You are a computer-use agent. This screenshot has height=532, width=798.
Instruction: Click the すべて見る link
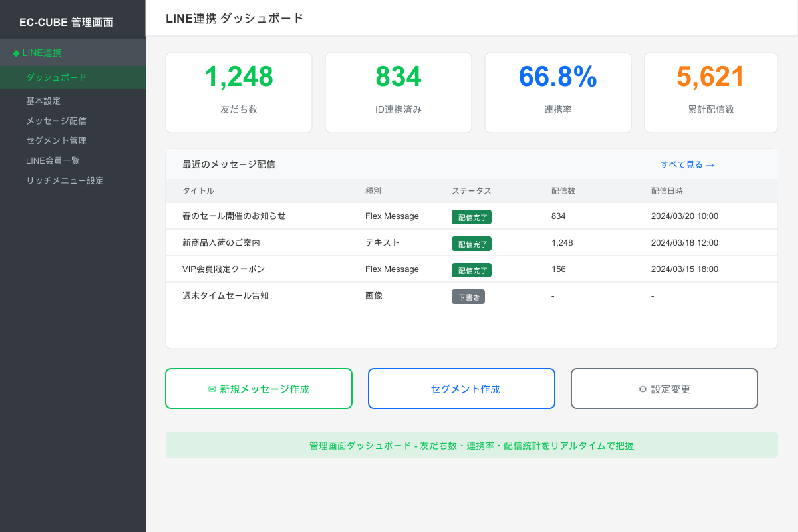click(687, 164)
